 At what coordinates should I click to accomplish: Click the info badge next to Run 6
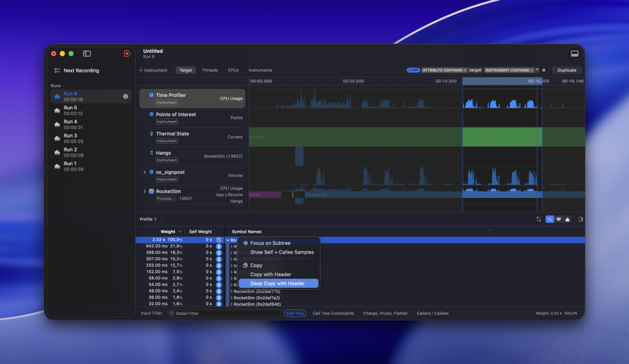pyautogui.click(x=126, y=96)
